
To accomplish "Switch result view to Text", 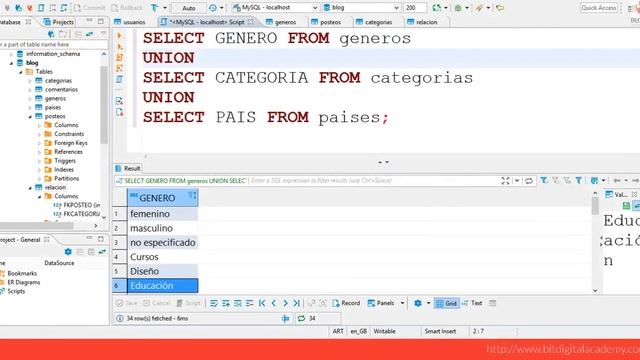I will pyautogui.click(x=472, y=303).
